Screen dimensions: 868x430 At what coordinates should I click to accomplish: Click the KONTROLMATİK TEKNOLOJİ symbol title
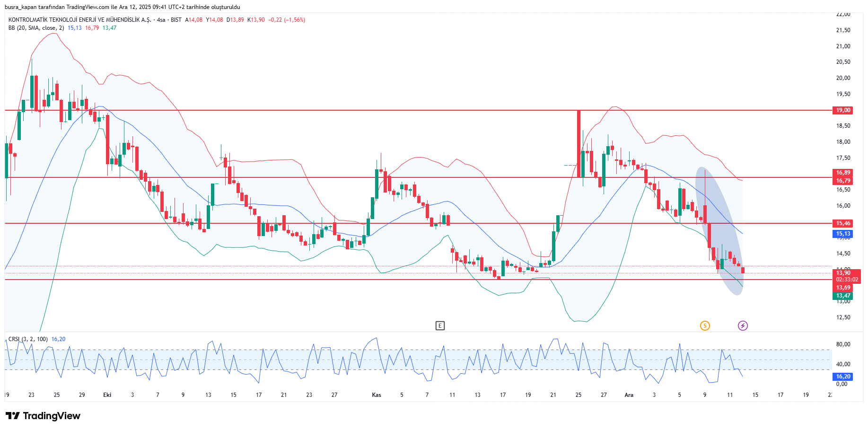pos(79,20)
